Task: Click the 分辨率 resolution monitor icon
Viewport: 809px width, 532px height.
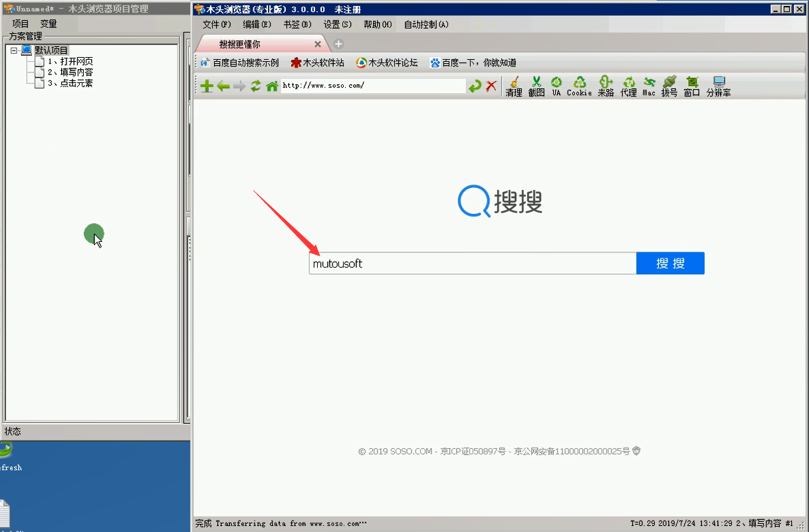Action: 719,86
